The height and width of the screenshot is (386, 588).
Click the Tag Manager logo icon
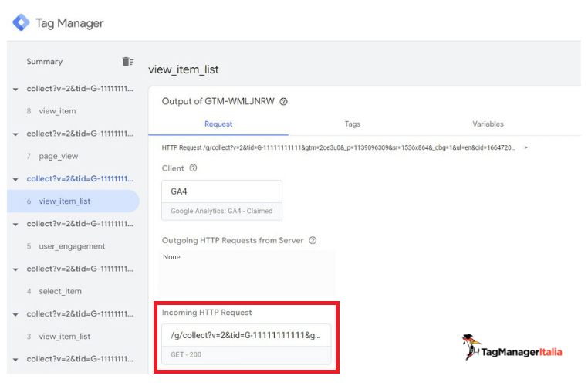(x=21, y=22)
